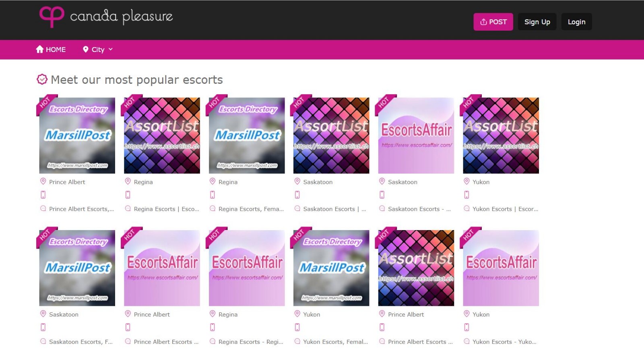The height and width of the screenshot is (349, 644).
Task: Open the EscortsAffair thumbnail in the first row
Action: (x=416, y=135)
